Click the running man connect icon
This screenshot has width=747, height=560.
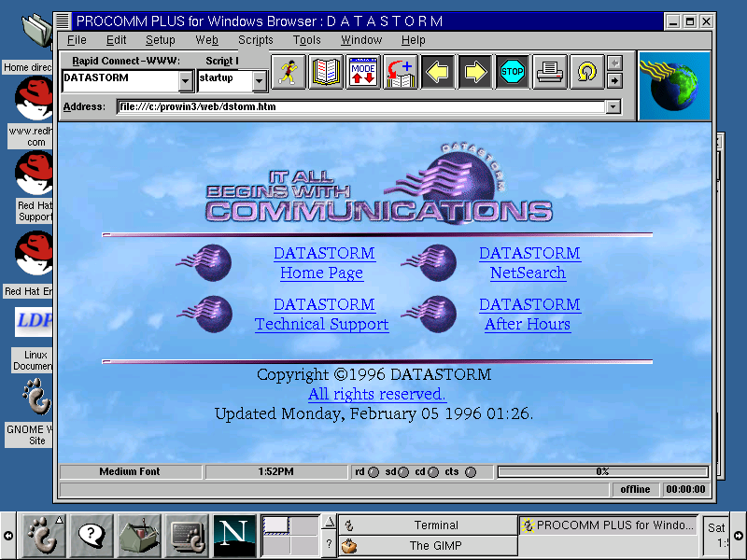coord(289,72)
